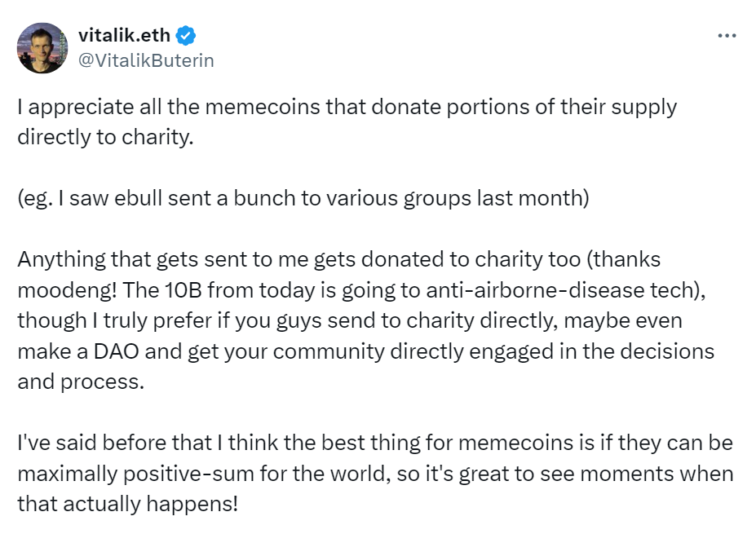Screen dimensions: 756x534
Task: Click the blue verified checkmark badge
Action: (186, 36)
